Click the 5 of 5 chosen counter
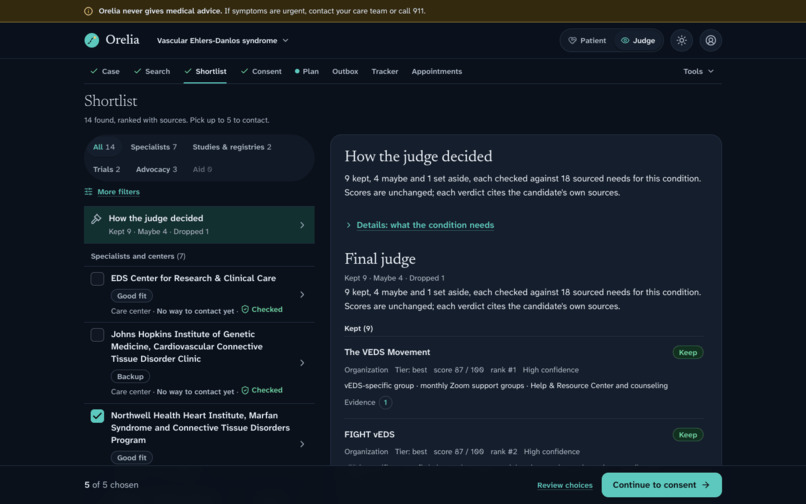806x504 pixels. [111, 485]
